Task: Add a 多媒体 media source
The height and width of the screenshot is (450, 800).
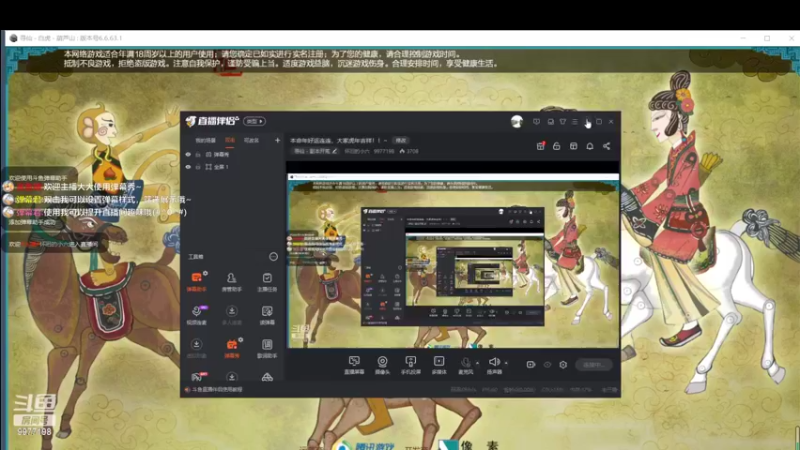Action: (x=439, y=365)
